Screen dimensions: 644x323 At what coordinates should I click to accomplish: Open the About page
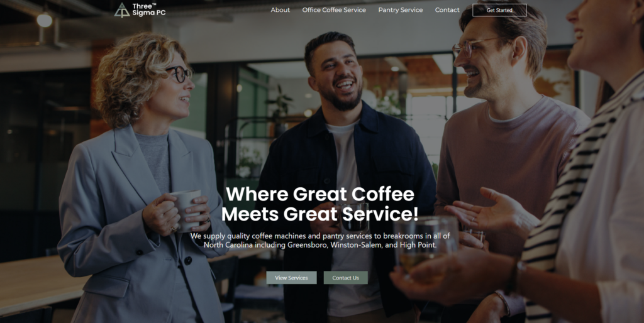280,10
